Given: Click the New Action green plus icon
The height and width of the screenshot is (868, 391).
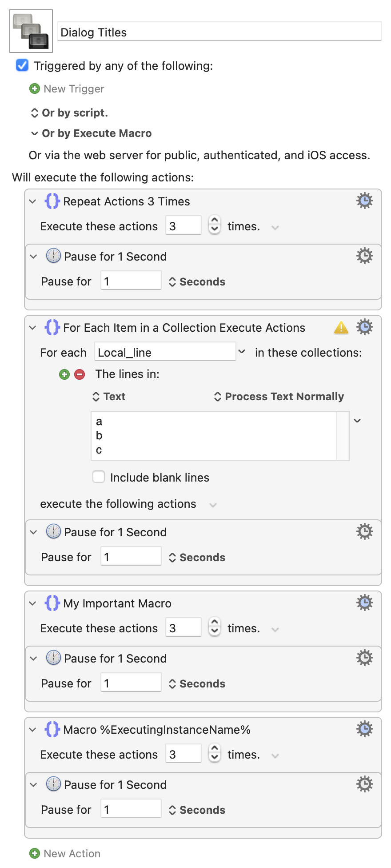Looking at the screenshot, I should pyautogui.click(x=34, y=853).
